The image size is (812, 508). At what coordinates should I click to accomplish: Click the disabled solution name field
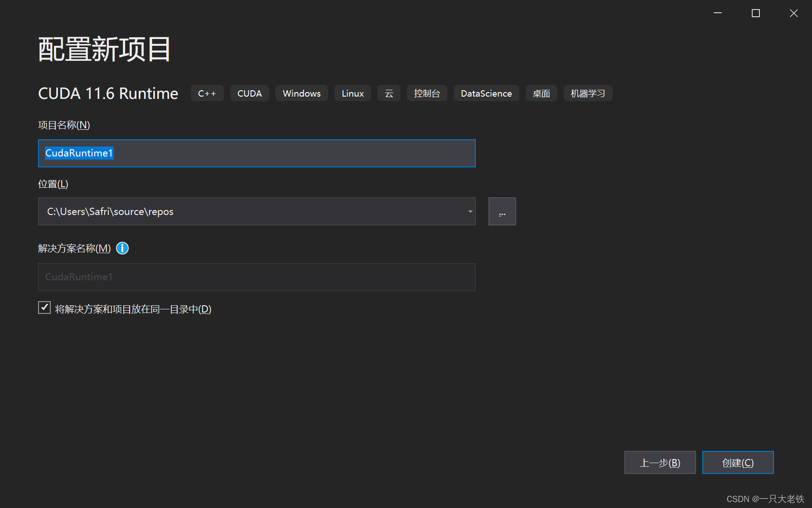tap(257, 277)
